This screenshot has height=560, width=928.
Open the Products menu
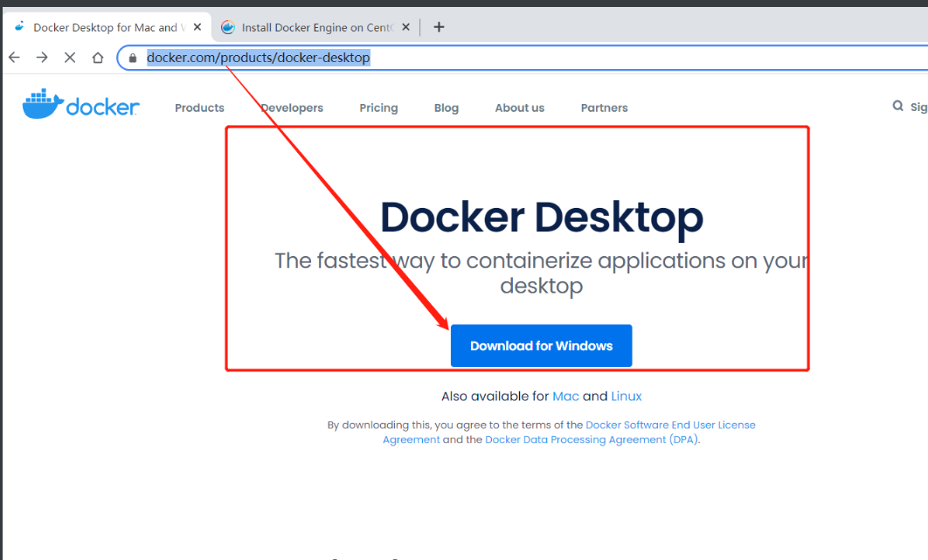click(x=199, y=107)
